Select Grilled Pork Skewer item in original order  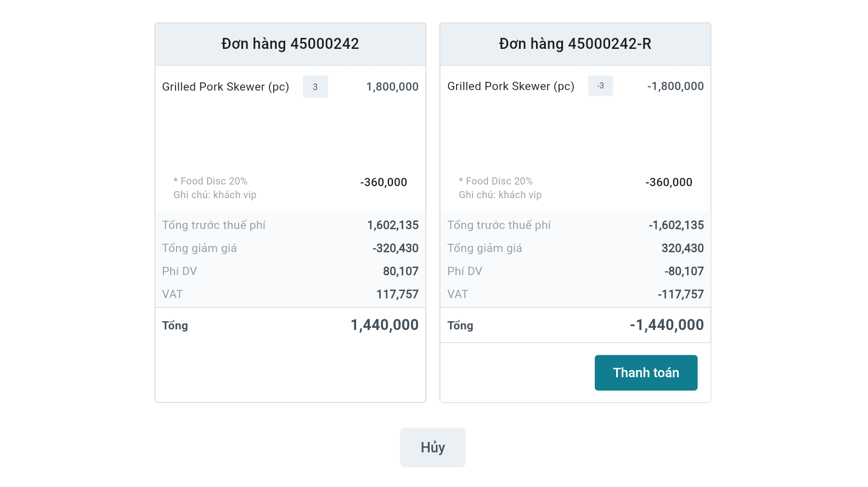tap(226, 87)
